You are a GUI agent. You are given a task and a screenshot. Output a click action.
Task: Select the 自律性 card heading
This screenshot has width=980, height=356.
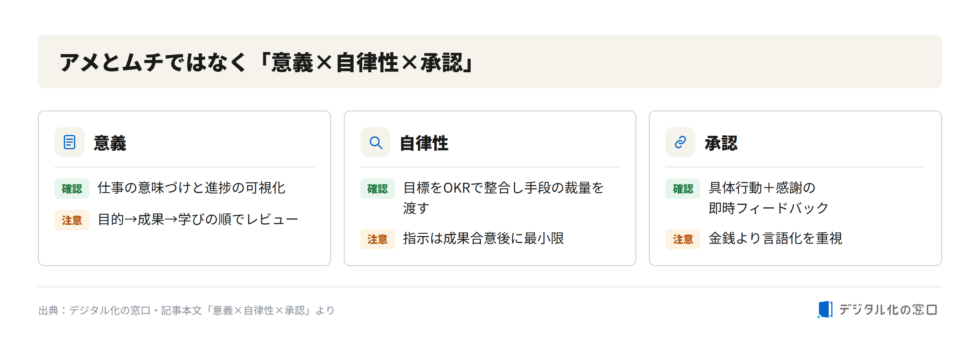pyautogui.click(x=424, y=143)
